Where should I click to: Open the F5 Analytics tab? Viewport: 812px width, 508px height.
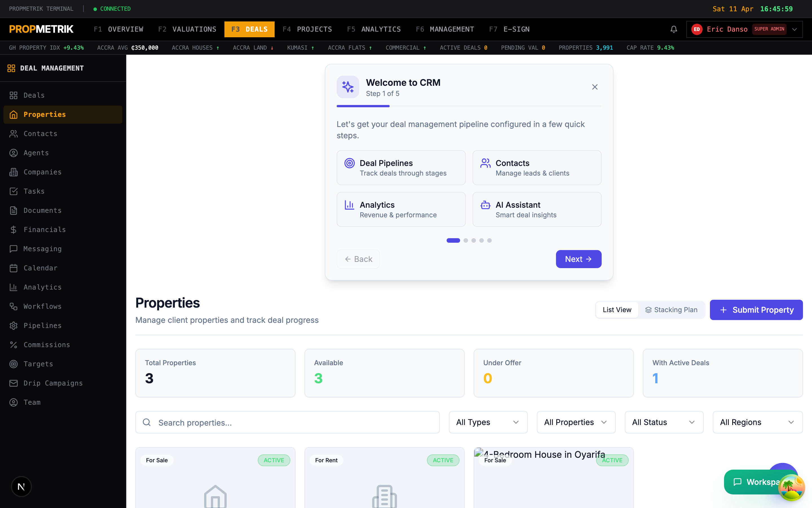point(374,29)
